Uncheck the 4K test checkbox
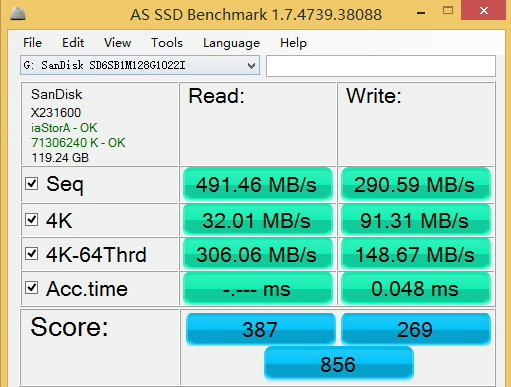 click(32, 219)
